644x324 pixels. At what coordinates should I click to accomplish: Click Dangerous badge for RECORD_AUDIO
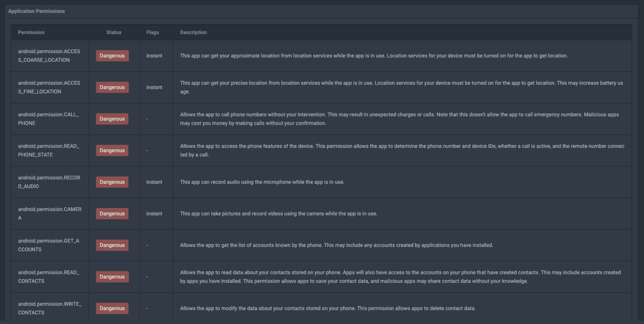pyautogui.click(x=112, y=182)
